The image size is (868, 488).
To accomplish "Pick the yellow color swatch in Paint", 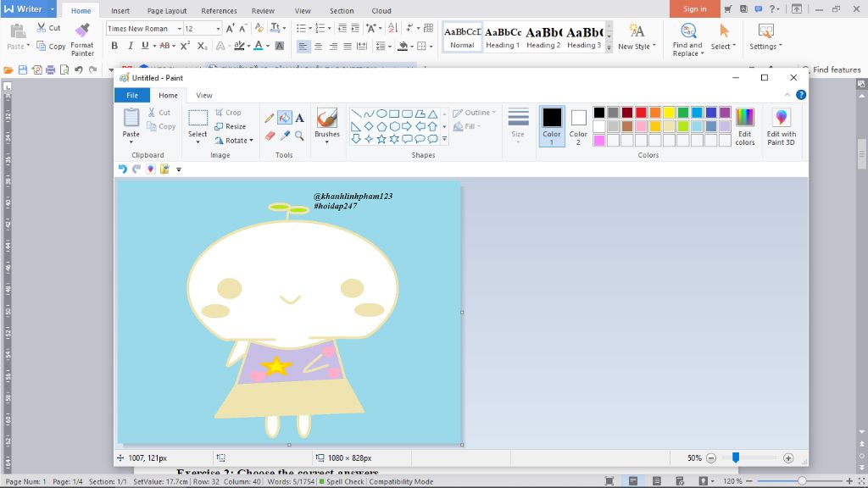I will 669,113.
